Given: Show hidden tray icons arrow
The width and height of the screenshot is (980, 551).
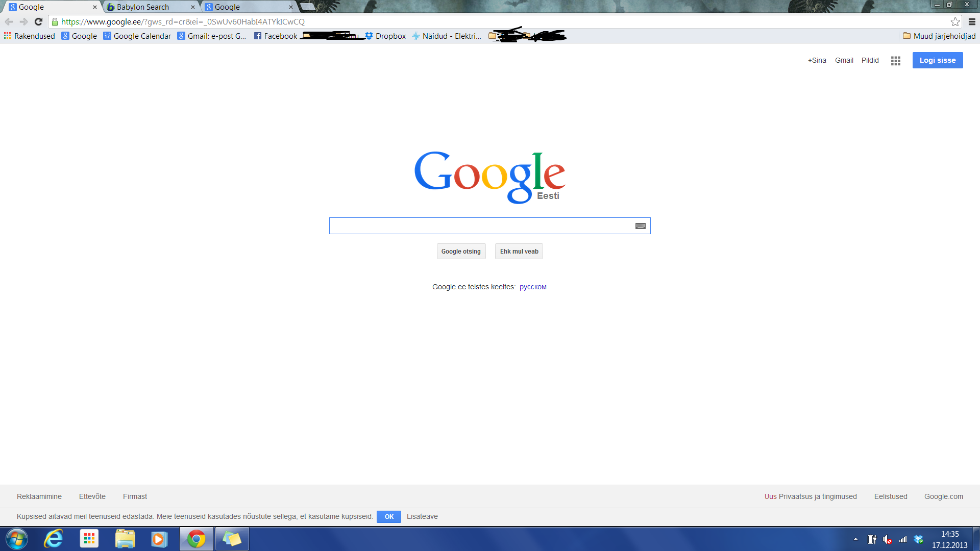Looking at the screenshot, I should click(856, 539).
